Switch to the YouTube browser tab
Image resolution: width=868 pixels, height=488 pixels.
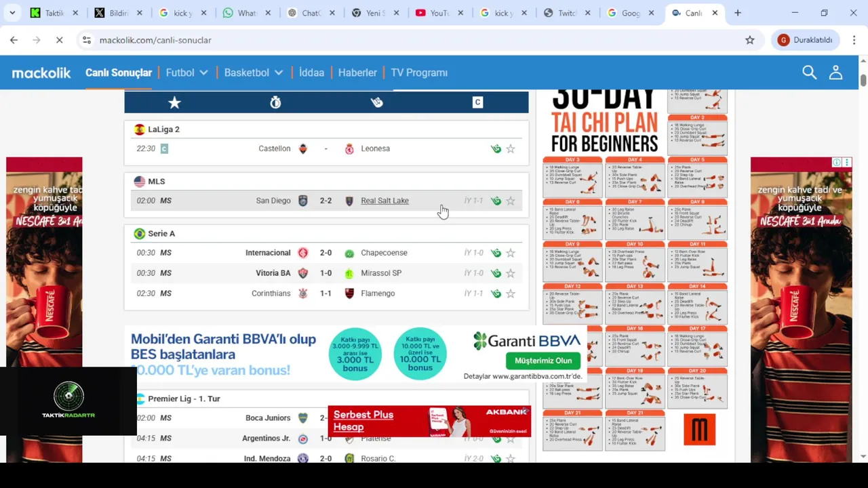click(x=439, y=13)
